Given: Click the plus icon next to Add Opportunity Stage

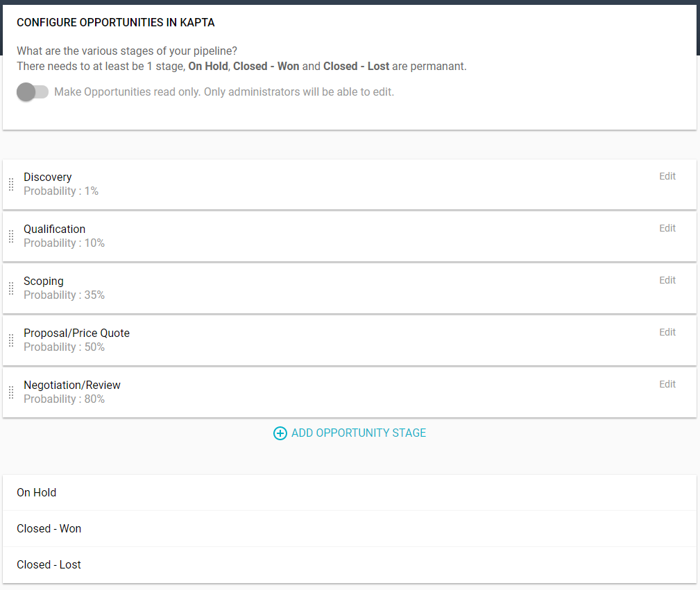Looking at the screenshot, I should [280, 433].
